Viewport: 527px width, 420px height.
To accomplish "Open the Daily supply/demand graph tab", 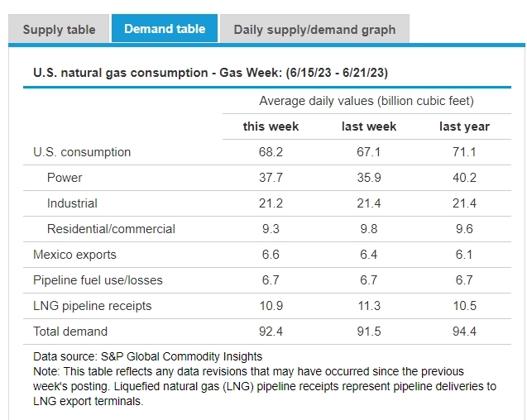I will (x=314, y=30).
